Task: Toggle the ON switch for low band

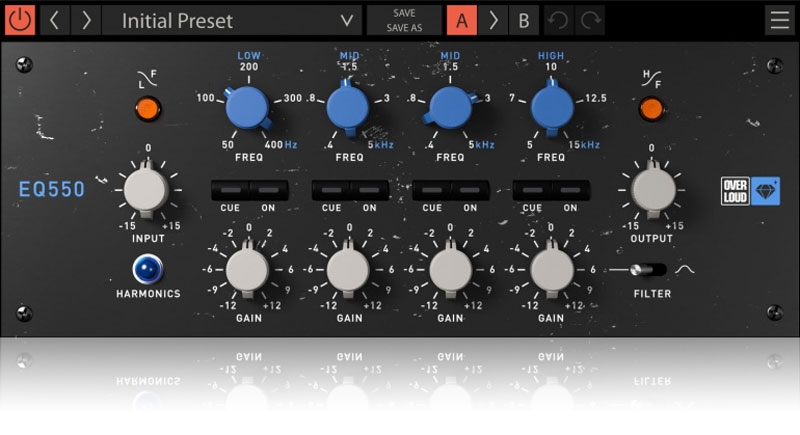Action: pos(268,190)
